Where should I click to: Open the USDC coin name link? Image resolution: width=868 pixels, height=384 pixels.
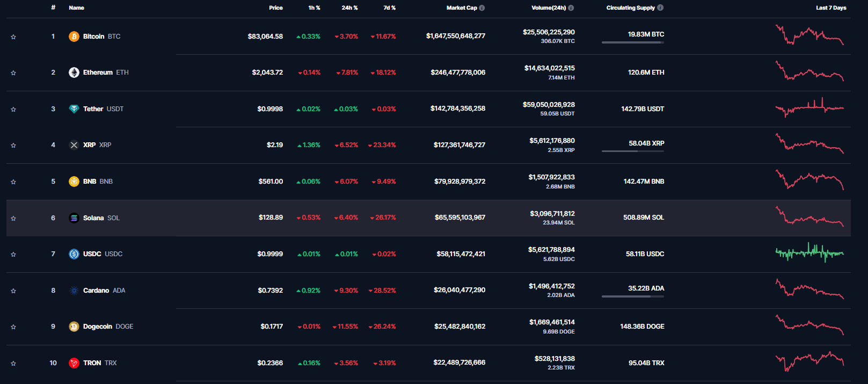pyautogui.click(x=92, y=254)
